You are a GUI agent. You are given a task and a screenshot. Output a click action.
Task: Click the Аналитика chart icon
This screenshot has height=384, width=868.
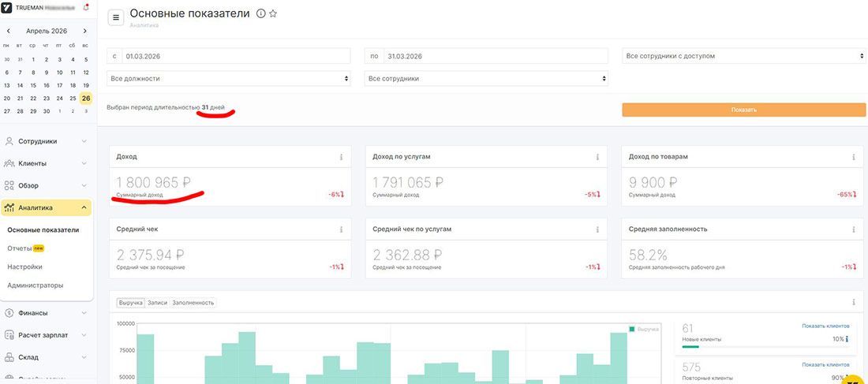click(9, 207)
